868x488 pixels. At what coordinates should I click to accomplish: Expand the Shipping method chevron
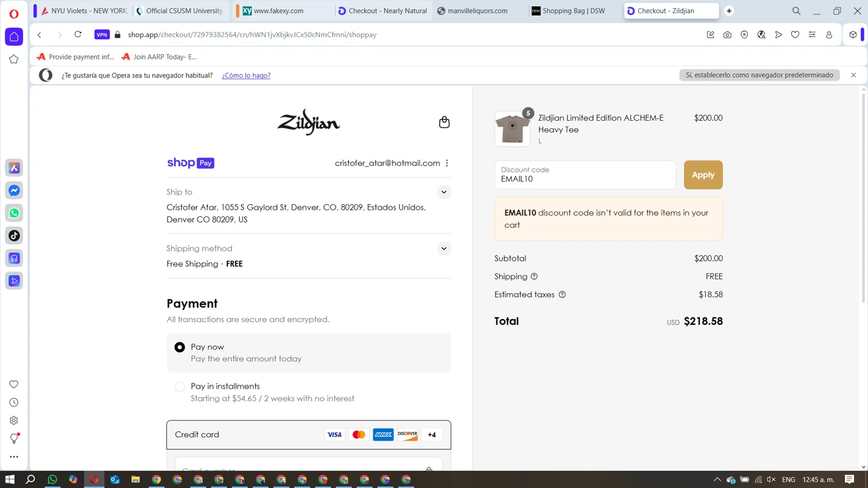[x=444, y=249]
